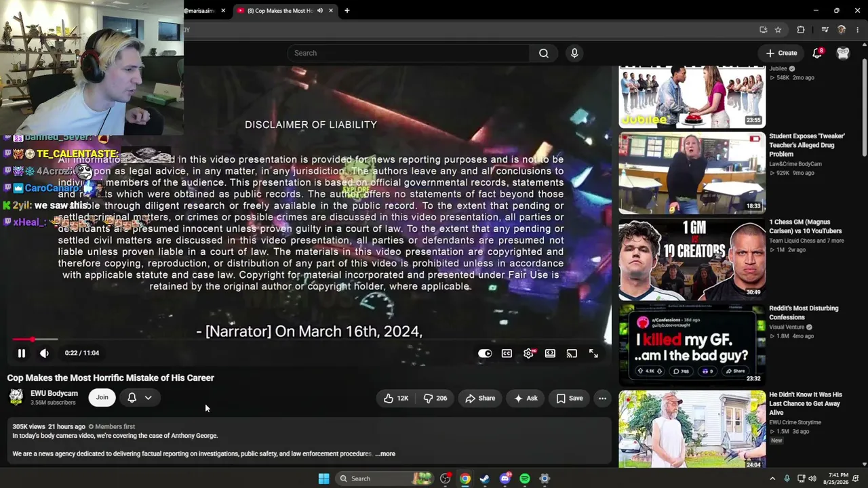The height and width of the screenshot is (488, 868).
Task: Open the 1 Chess GM (Magnus Carlsen) title
Action: (x=805, y=226)
